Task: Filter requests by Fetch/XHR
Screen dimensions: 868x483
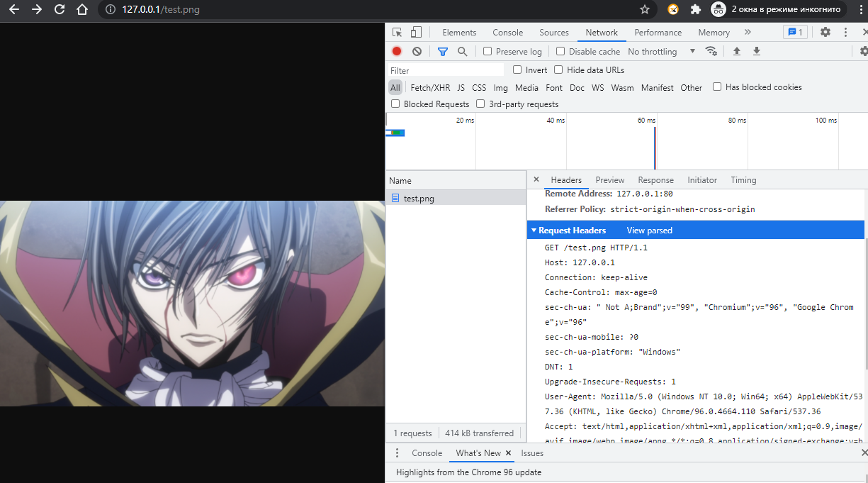Action: pos(430,88)
